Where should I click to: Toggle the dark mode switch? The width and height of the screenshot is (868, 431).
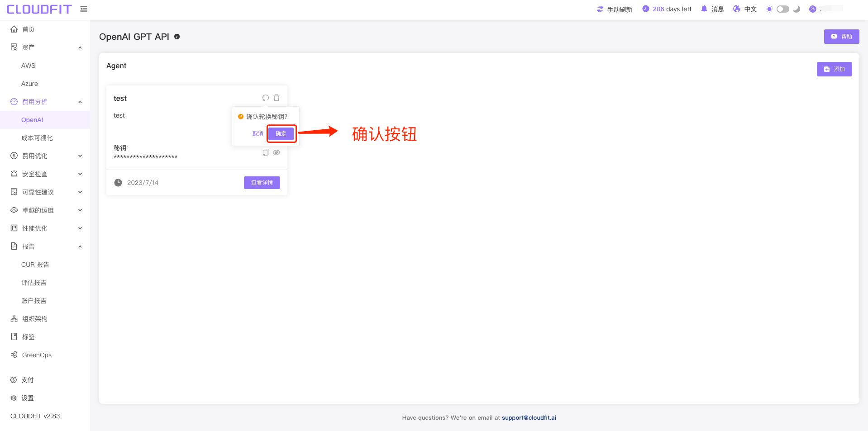pos(783,9)
